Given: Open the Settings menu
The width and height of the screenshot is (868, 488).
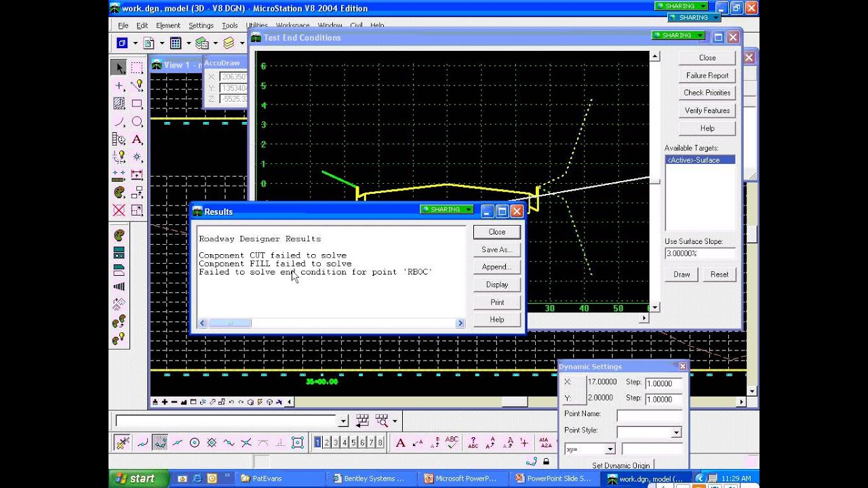Looking at the screenshot, I should tap(201, 26).
